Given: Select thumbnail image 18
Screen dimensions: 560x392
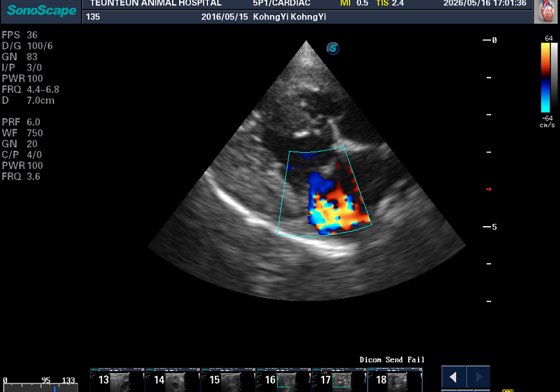Looking at the screenshot, I should tap(395, 380).
